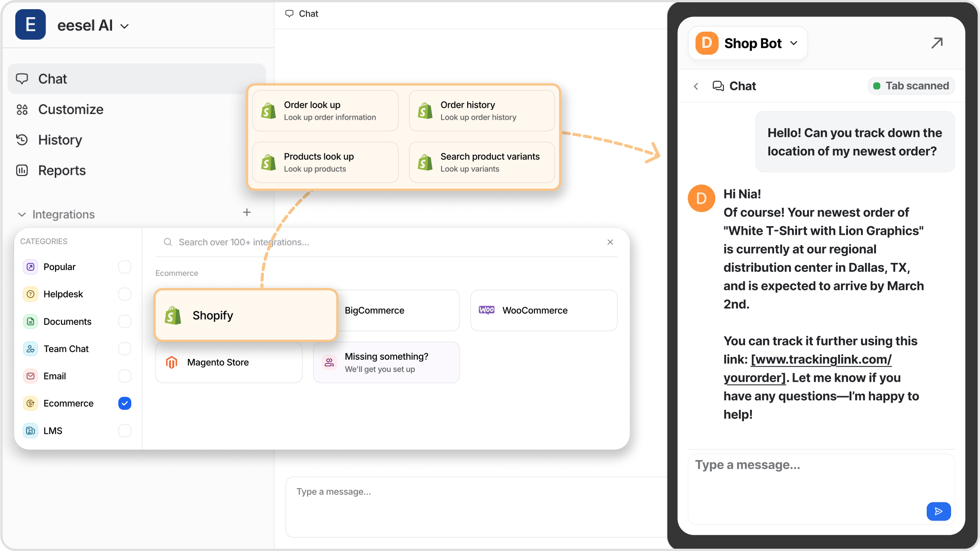Click the Tab scanned status badge
Viewport: 980px width, 551px height.
tap(911, 86)
